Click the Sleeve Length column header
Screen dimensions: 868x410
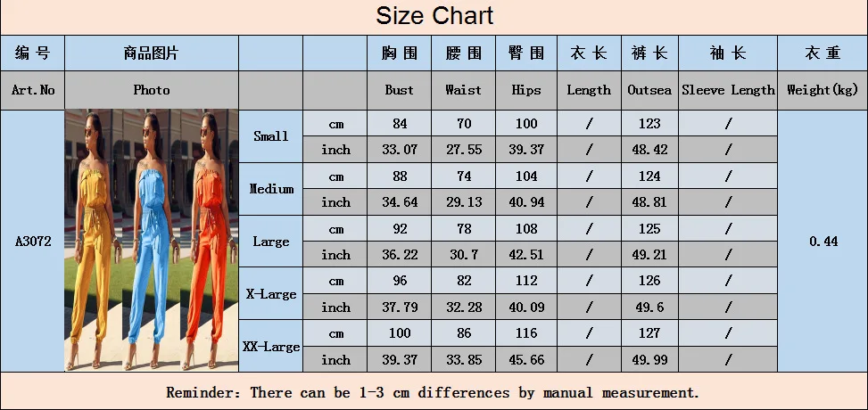[728, 90]
